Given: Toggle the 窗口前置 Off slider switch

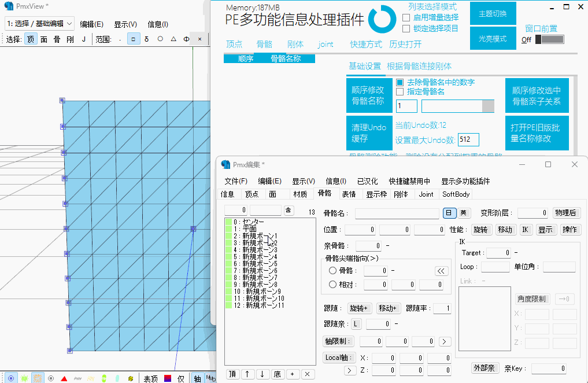Looking at the screenshot, I should tap(549, 39).
